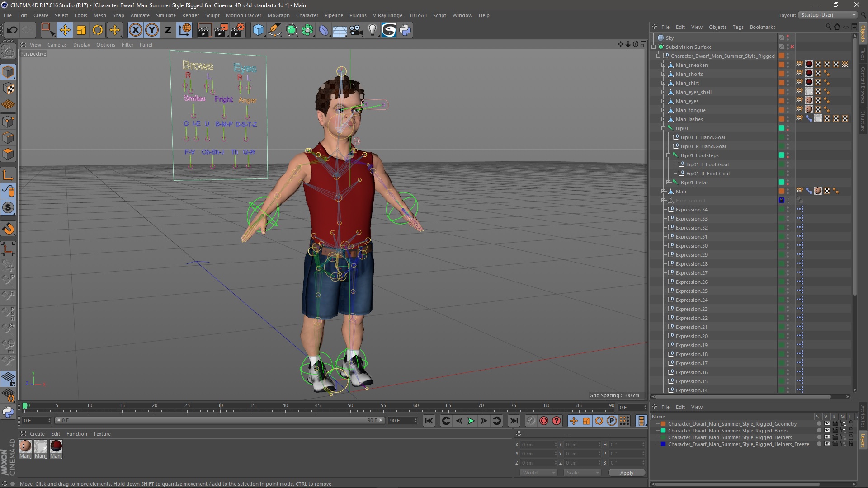Click Record Active Objects button
The image size is (868, 488).
click(531, 421)
